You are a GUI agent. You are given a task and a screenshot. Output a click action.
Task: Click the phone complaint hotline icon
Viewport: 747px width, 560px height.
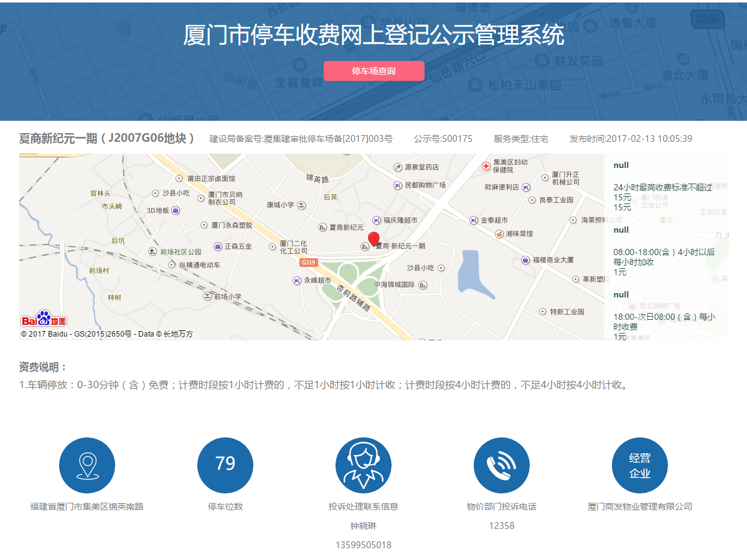[502, 465]
